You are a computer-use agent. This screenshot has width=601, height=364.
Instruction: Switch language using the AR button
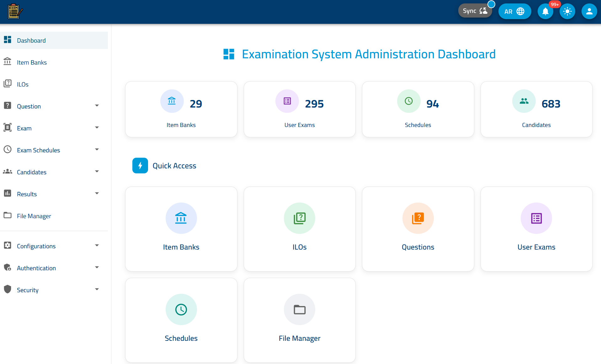pyautogui.click(x=514, y=11)
